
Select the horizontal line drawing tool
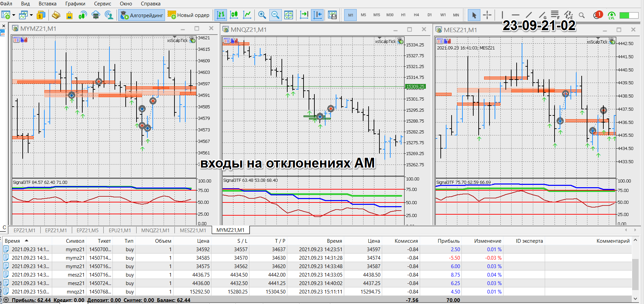516,15
